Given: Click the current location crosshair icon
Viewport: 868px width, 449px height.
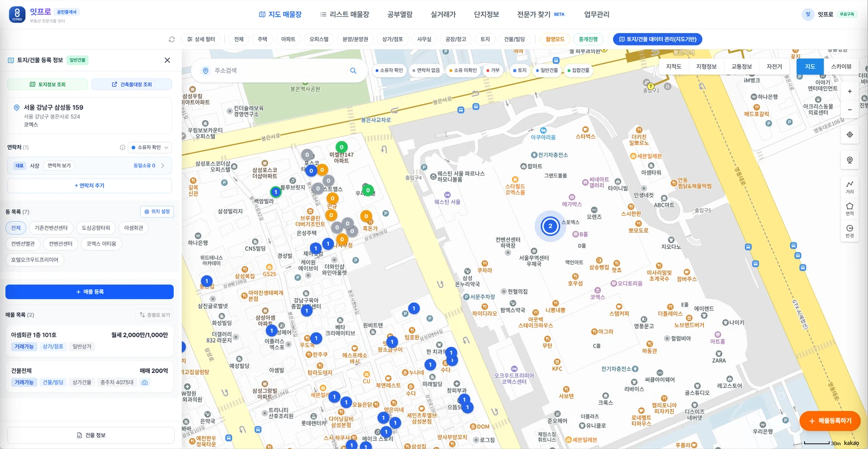Looking at the screenshot, I should [x=850, y=134].
